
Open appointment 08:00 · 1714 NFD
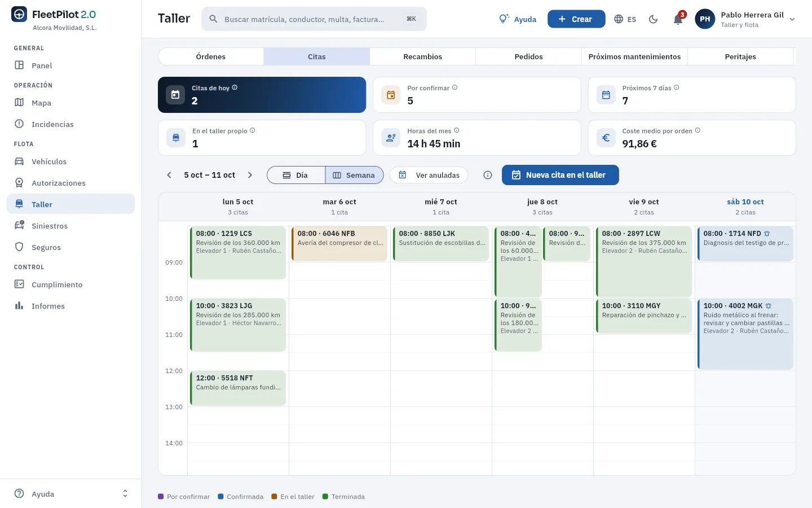point(745,244)
